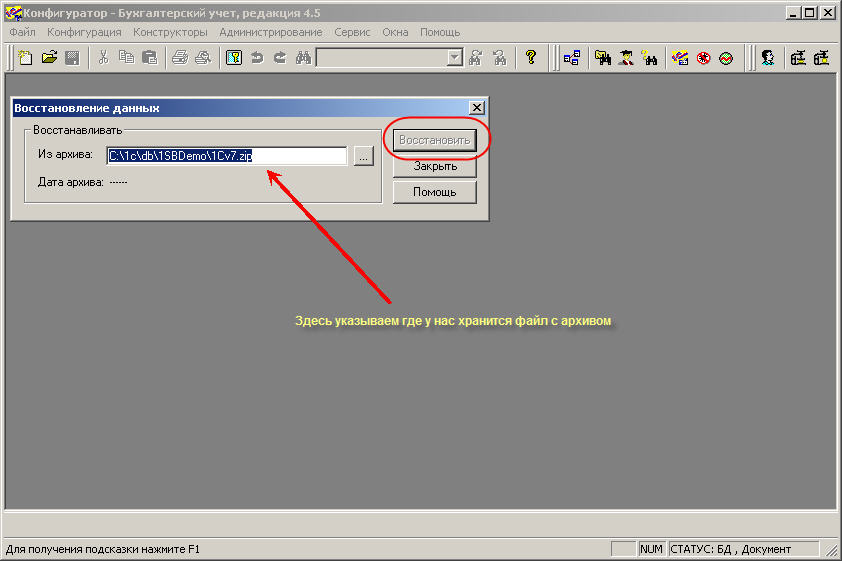Open the syntax assistant graduate icon
The image size is (842, 561).
click(626, 57)
